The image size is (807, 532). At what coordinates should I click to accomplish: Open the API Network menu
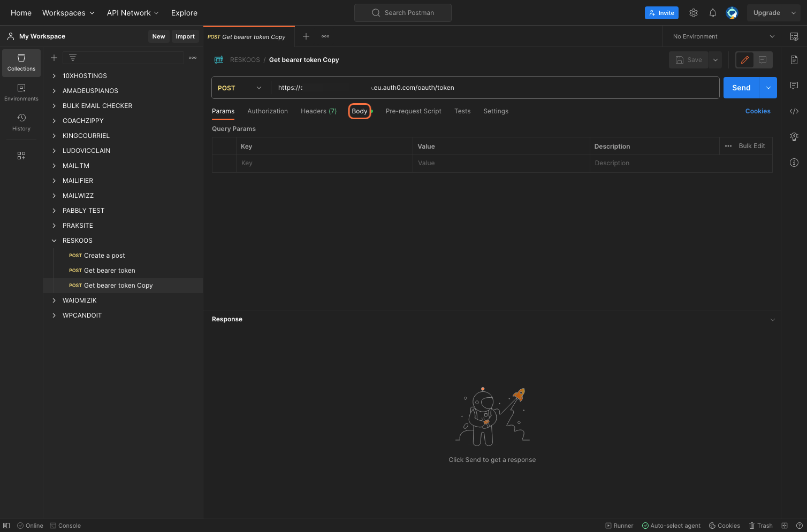click(x=133, y=13)
